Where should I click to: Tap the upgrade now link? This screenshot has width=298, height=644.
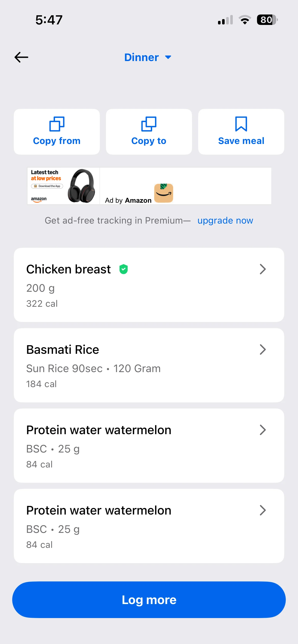(x=225, y=221)
